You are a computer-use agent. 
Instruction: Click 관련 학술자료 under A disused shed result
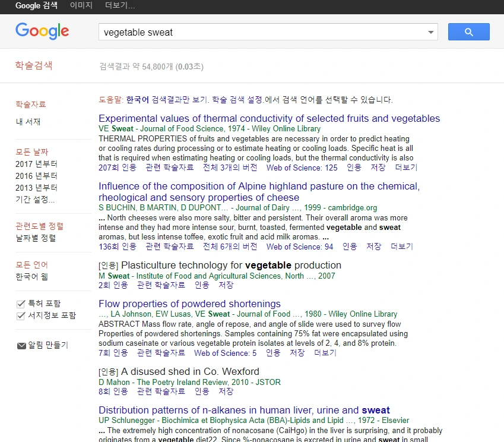161,392
